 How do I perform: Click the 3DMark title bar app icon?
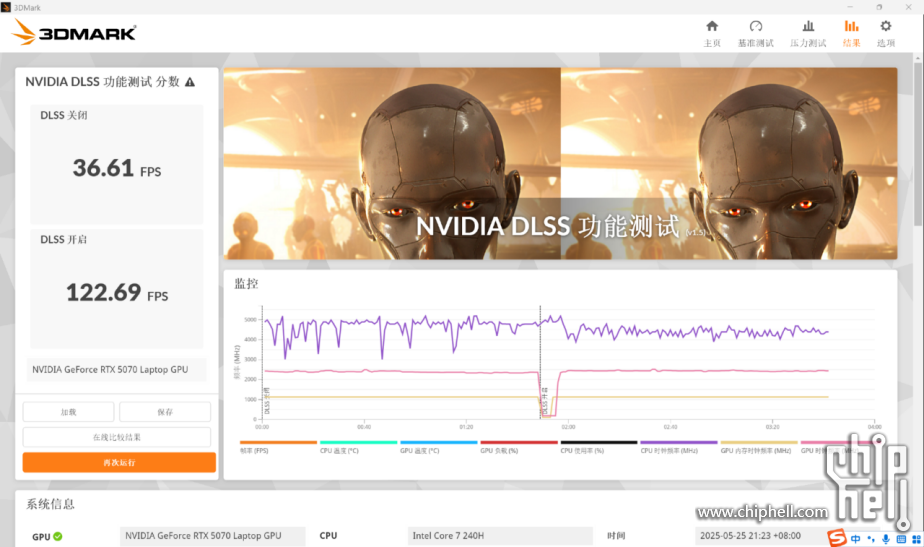click(6, 7)
